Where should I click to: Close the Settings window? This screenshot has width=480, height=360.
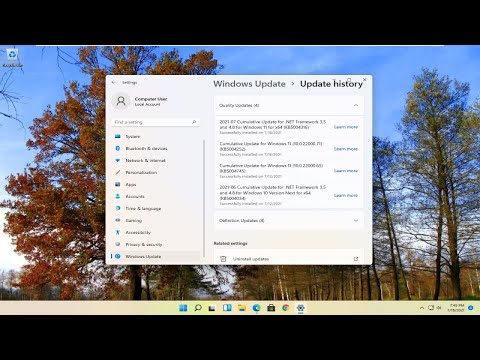coord(364,80)
